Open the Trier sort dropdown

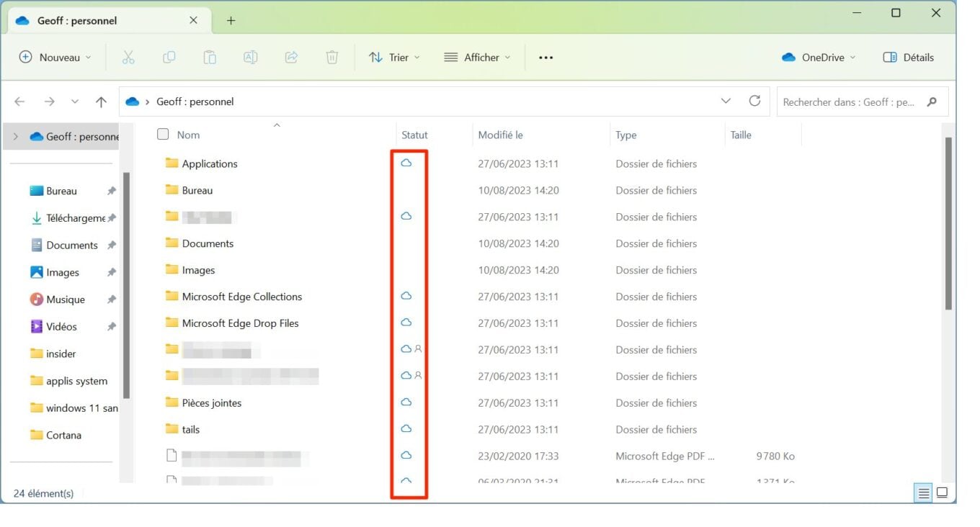394,58
